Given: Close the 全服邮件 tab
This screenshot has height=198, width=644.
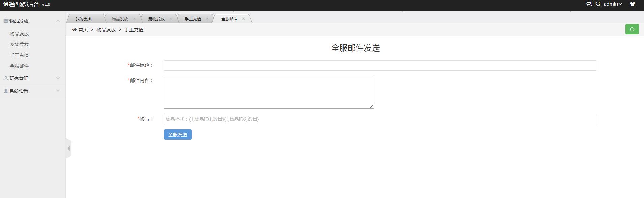Looking at the screenshot, I should [x=243, y=19].
